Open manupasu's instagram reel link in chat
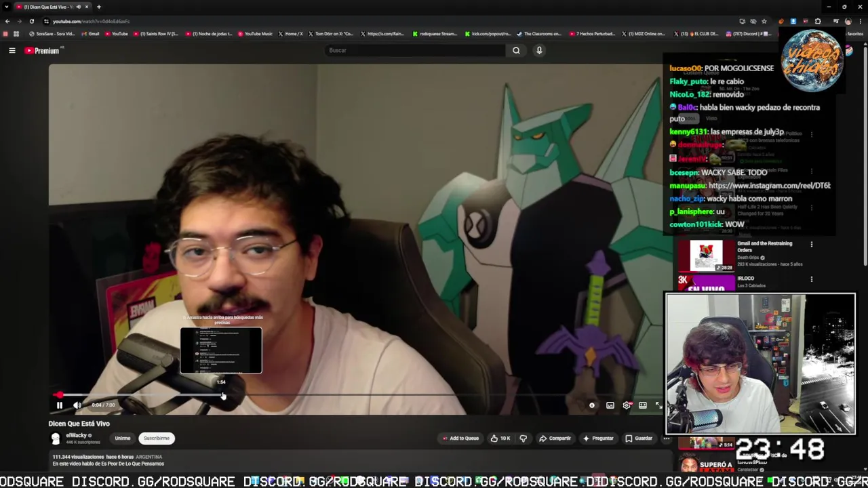 click(x=769, y=186)
